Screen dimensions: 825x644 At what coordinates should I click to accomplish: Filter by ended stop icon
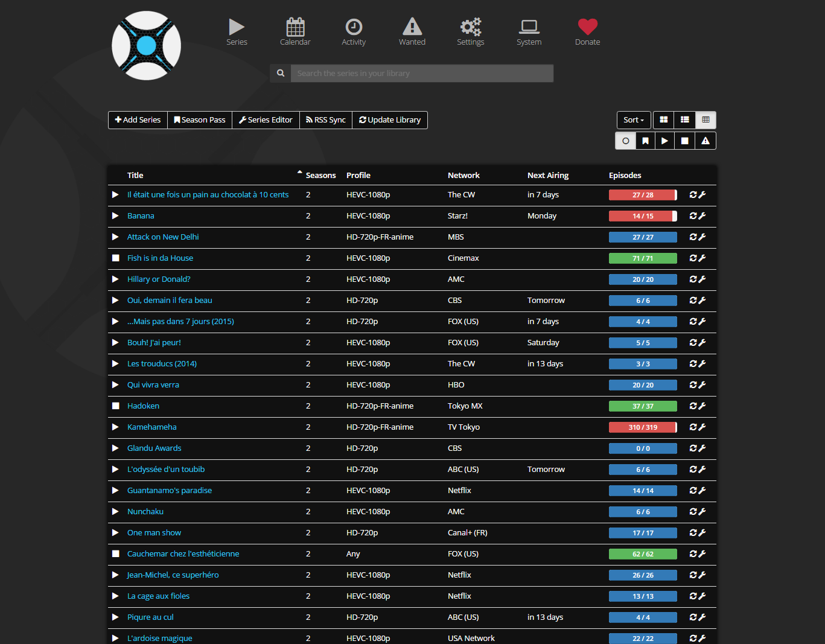[684, 141]
